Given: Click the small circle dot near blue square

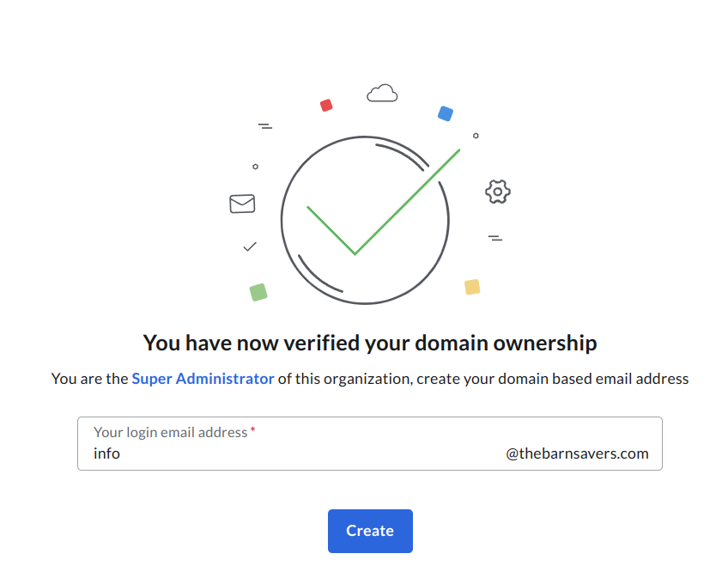Looking at the screenshot, I should (476, 136).
